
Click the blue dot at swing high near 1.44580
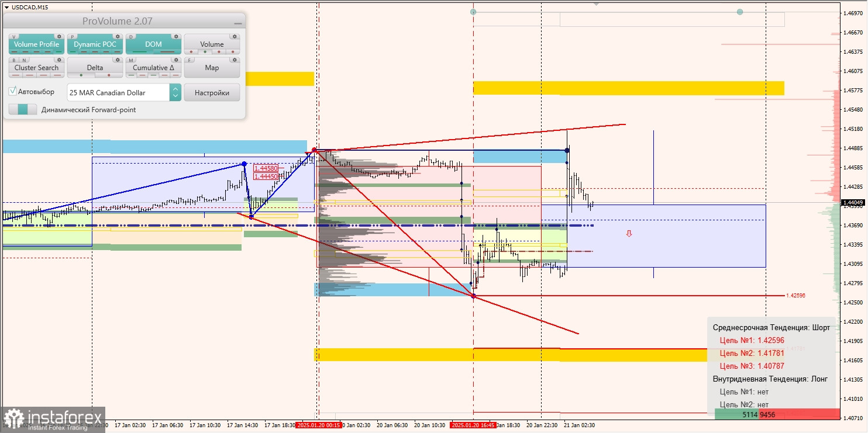tap(244, 164)
